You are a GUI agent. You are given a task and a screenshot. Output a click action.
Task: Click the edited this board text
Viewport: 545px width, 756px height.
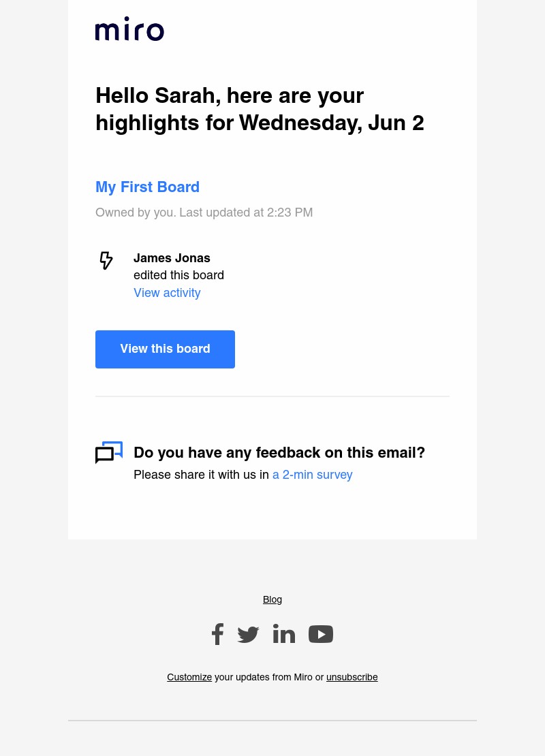click(179, 275)
